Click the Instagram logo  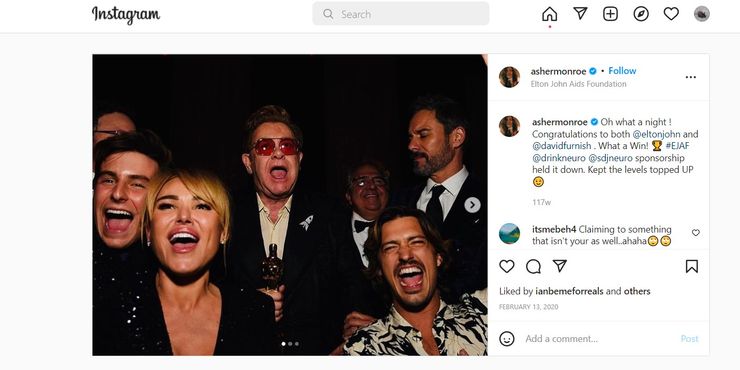[126, 15]
